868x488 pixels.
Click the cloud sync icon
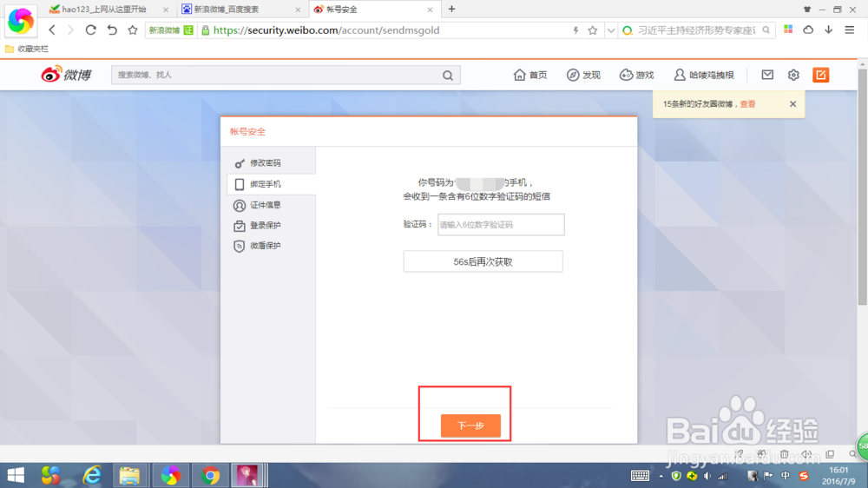coord(808,30)
